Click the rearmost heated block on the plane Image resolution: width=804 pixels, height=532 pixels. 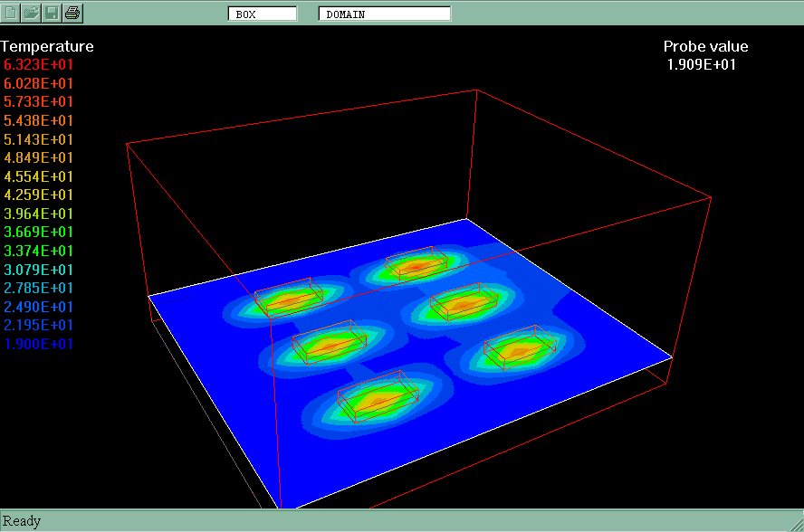click(x=416, y=265)
